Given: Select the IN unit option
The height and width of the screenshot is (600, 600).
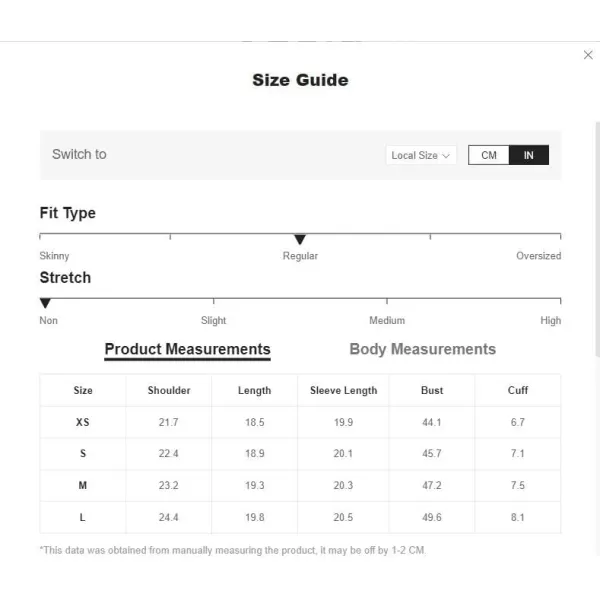Looking at the screenshot, I should [528, 155].
